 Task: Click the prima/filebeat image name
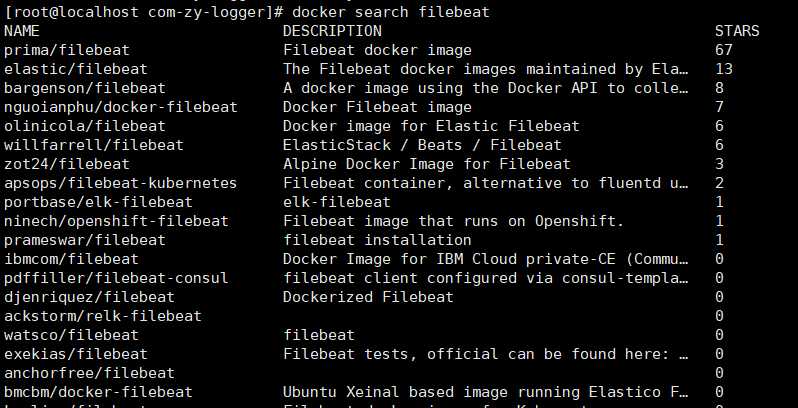[67, 50]
